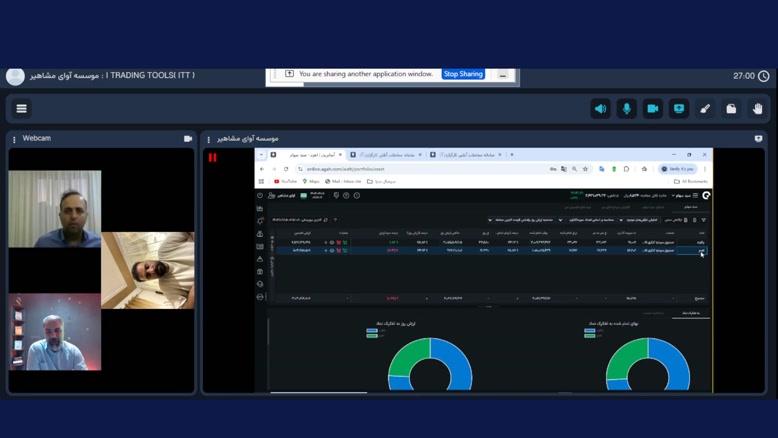Click camera icon in Webcam panel header
Screen dimensions: 778x438
(x=187, y=139)
